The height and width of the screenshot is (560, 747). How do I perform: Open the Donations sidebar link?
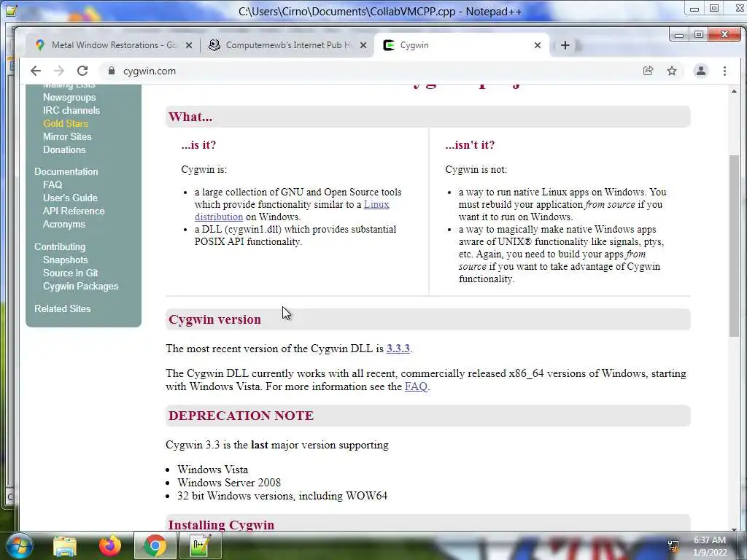click(64, 149)
